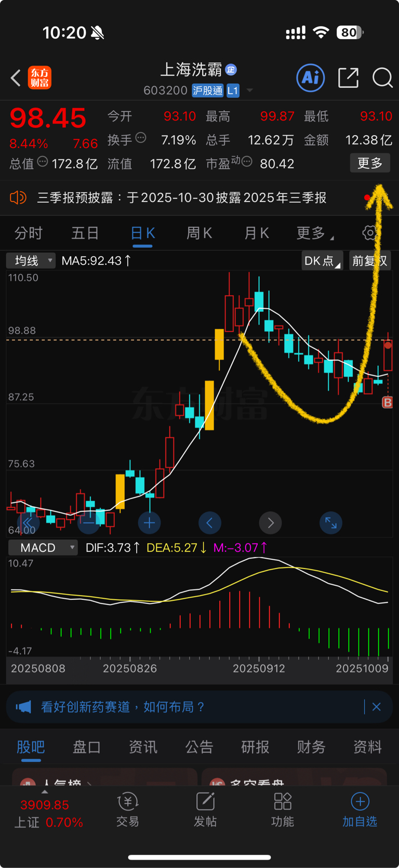The height and width of the screenshot is (868, 399).
Task: Switch to the 五日 tab
Action: [85, 233]
